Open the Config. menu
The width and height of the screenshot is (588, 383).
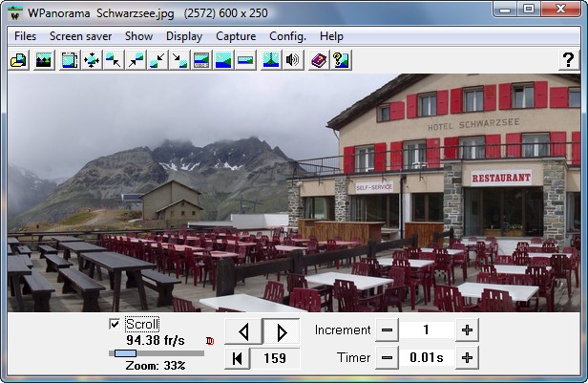point(287,36)
